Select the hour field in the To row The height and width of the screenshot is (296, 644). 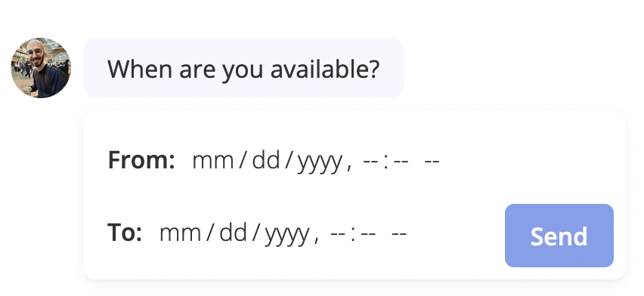[338, 233]
